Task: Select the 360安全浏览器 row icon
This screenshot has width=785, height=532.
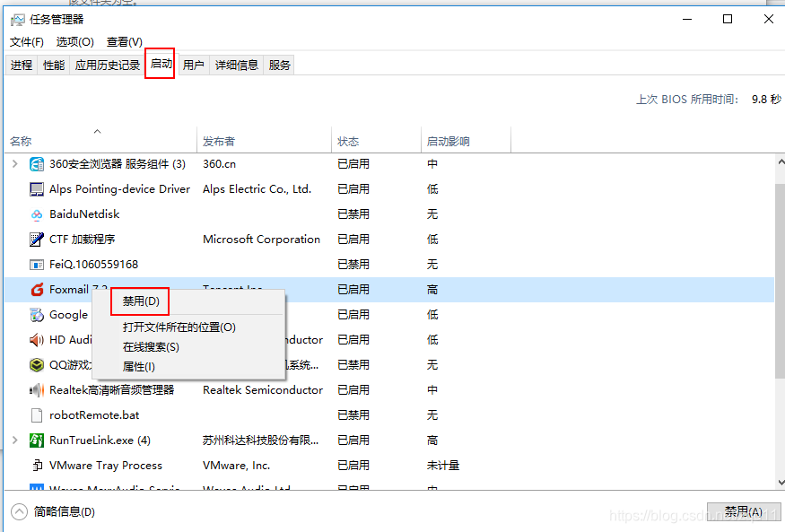Action: click(37, 164)
